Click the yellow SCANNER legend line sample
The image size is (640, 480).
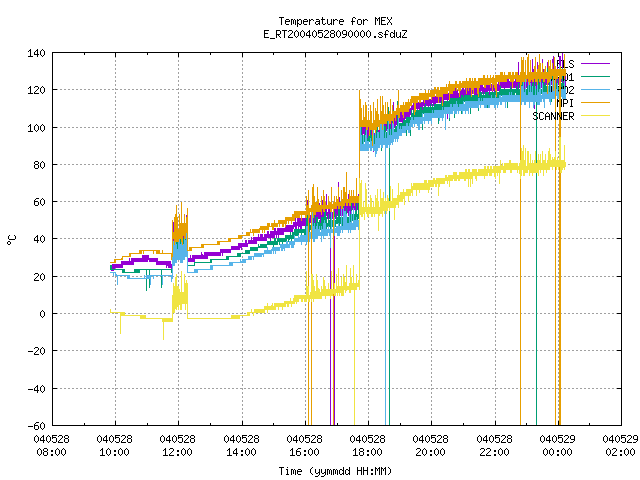point(595,116)
